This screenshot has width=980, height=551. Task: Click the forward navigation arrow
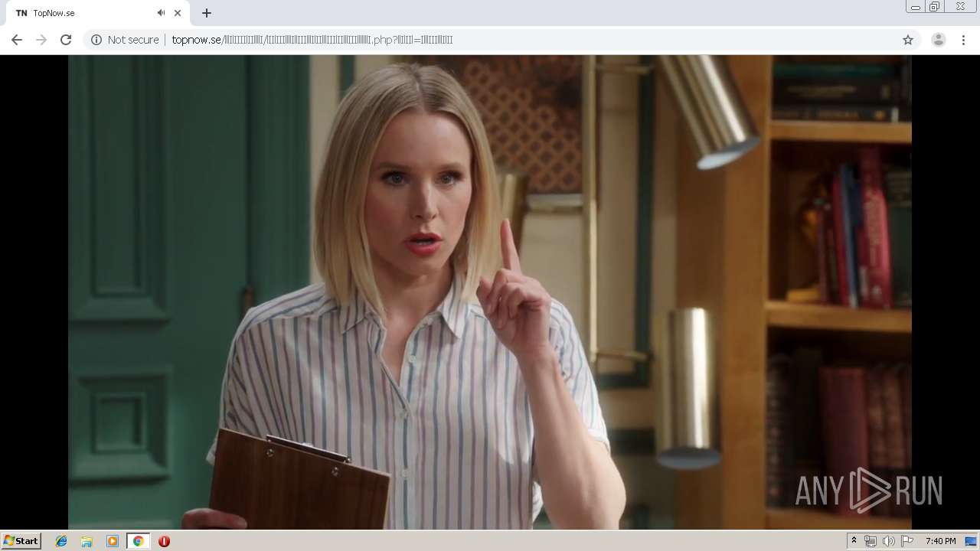coord(41,40)
